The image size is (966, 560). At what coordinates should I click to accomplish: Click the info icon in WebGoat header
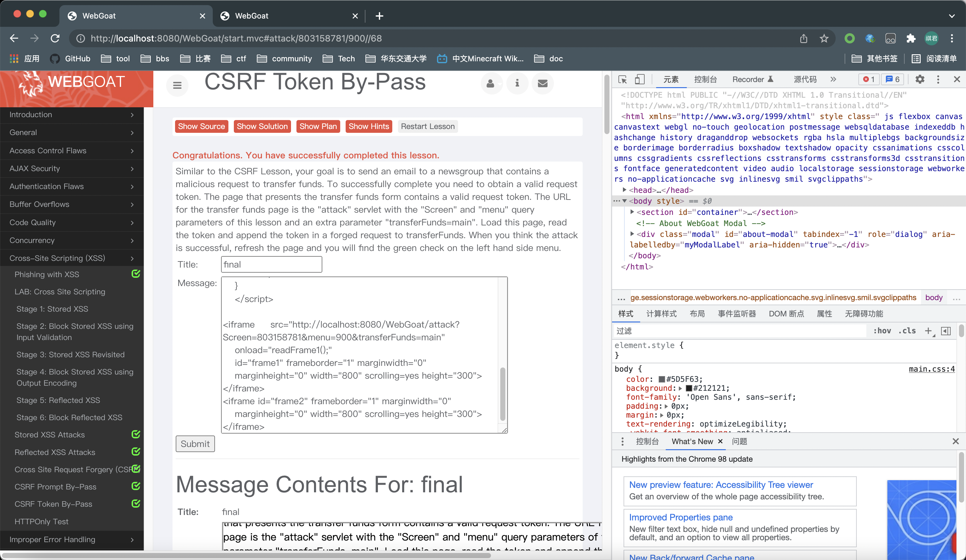point(517,83)
